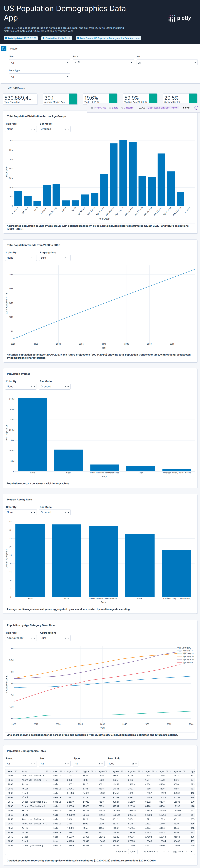Toggle the Filters panel sliders icon
Screen dimensions: 200x868
[x=4, y=49]
